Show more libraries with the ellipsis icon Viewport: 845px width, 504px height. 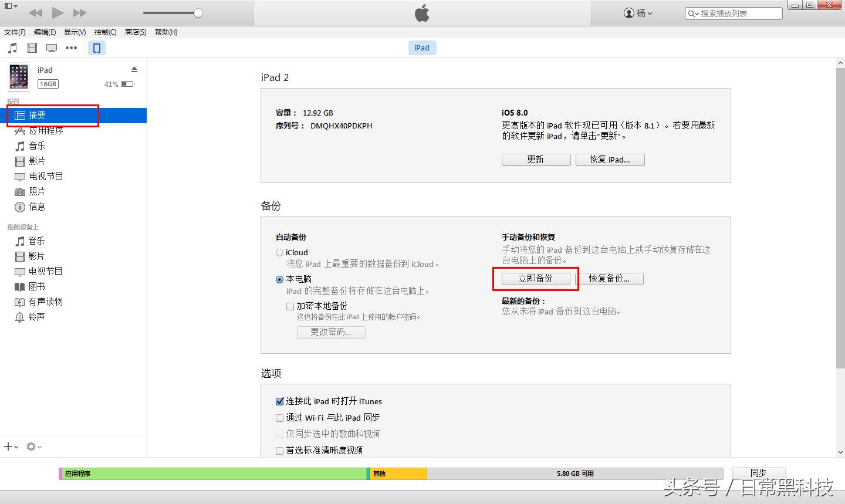[x=71, y=48]
